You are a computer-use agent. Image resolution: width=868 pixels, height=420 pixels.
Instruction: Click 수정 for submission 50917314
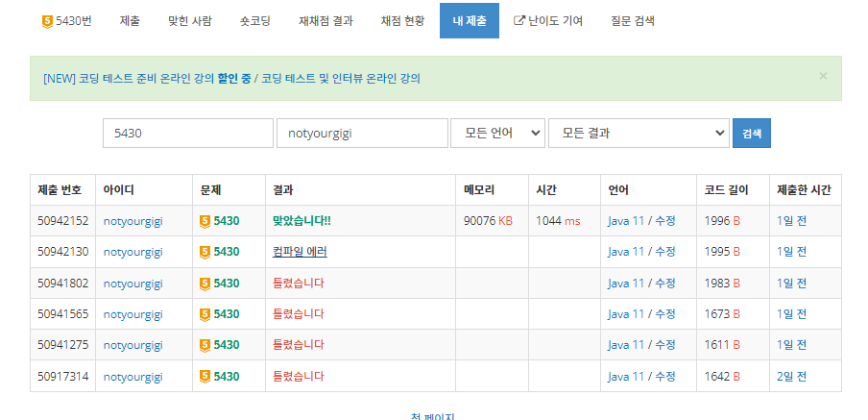(x=665, y=377)
